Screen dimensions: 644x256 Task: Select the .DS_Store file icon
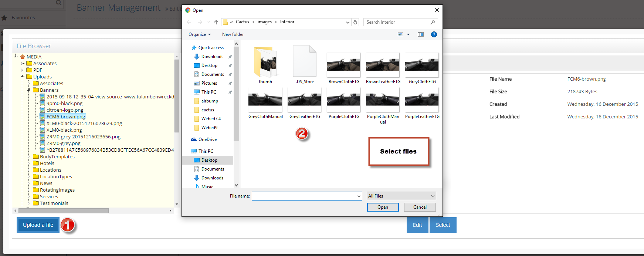(x=305, y=62)
